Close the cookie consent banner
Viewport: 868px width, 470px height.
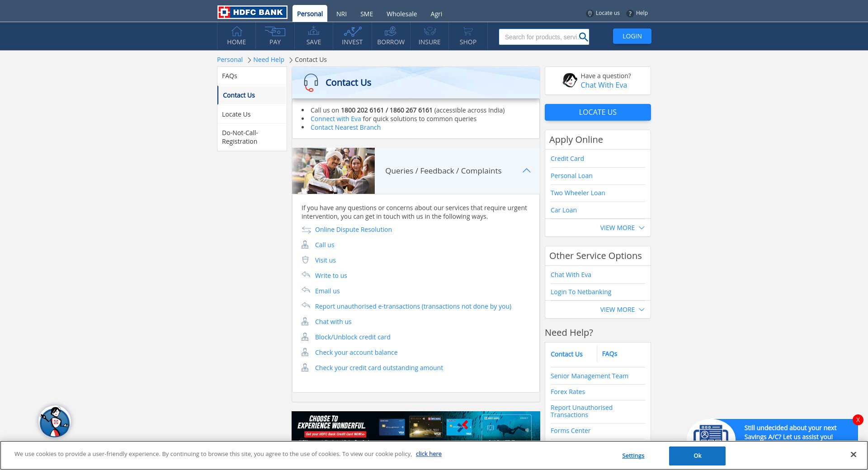tap(853, 455)
